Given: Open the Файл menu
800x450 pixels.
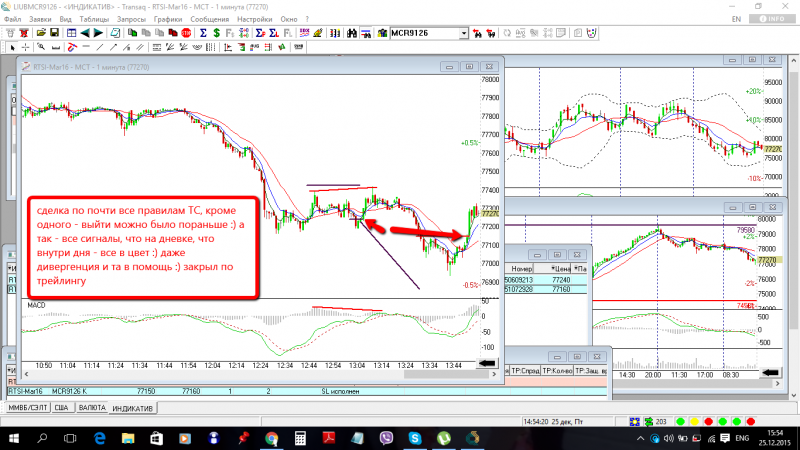Looking at the screenshot, I should click(13, 19).
